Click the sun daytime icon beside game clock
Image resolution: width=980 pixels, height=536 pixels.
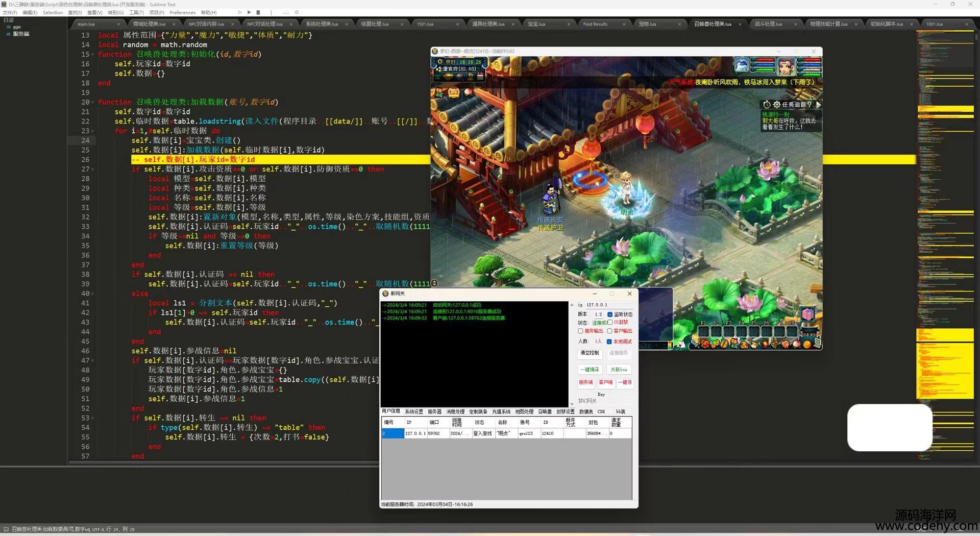coord(440,61)
